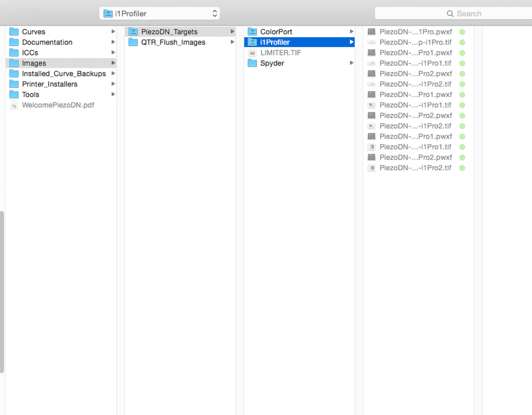
Task: Open the i1Profiler path dropdown
Action: pos(160,13)
